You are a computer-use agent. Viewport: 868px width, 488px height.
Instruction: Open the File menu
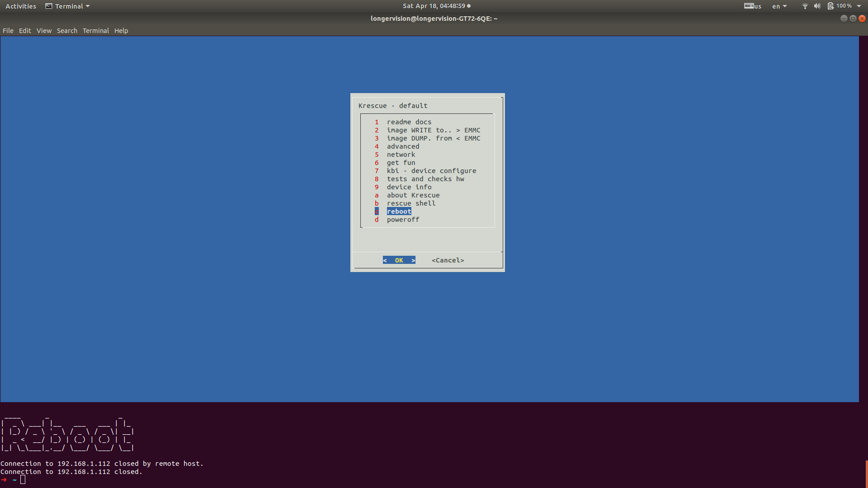[8, 31]
